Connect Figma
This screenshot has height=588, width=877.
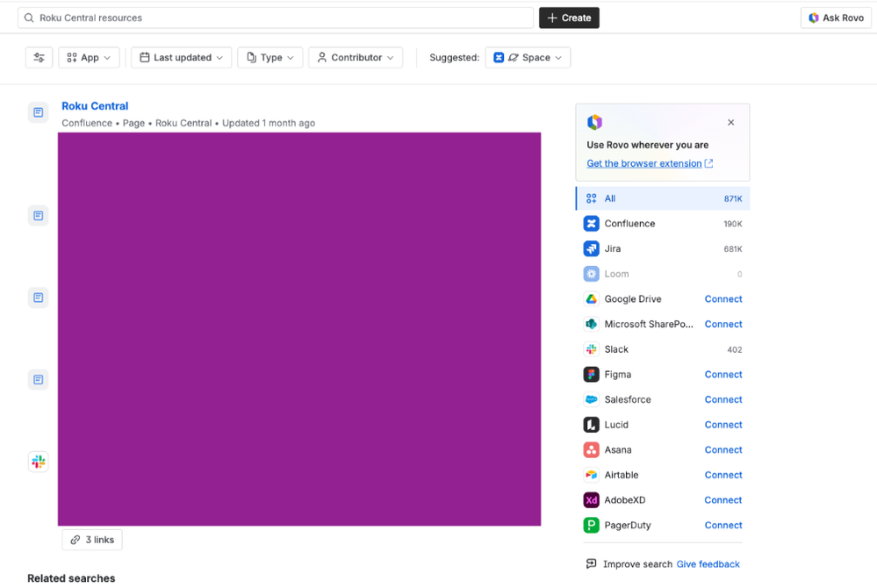pos(723,375)
